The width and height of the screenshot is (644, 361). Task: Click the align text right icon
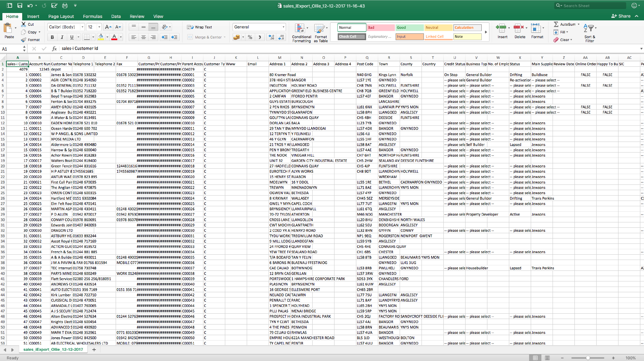pyautogui.click(x=153, y=37)
